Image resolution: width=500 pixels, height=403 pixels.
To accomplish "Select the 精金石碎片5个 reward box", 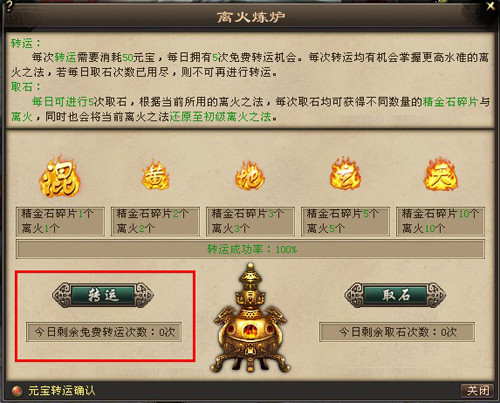I will click(x=345, y=221).
